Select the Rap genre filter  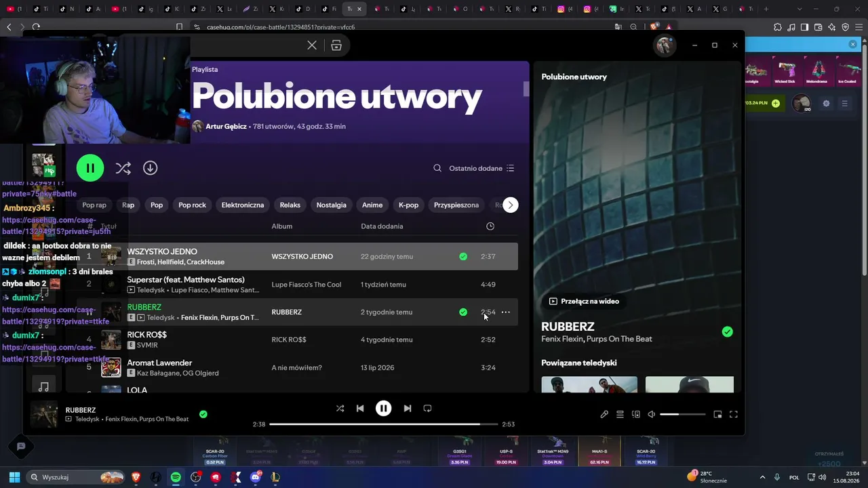pos(128,205)
